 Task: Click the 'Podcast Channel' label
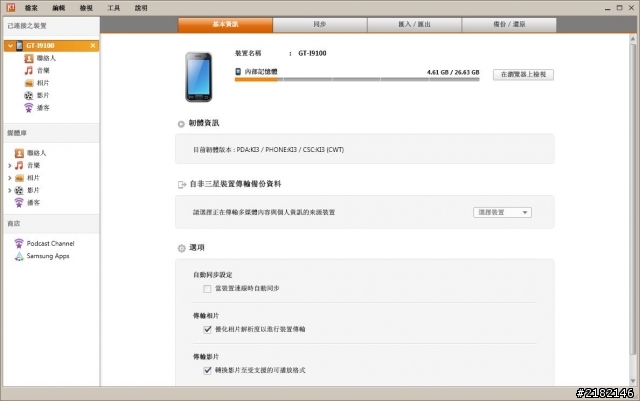[51, 243]
